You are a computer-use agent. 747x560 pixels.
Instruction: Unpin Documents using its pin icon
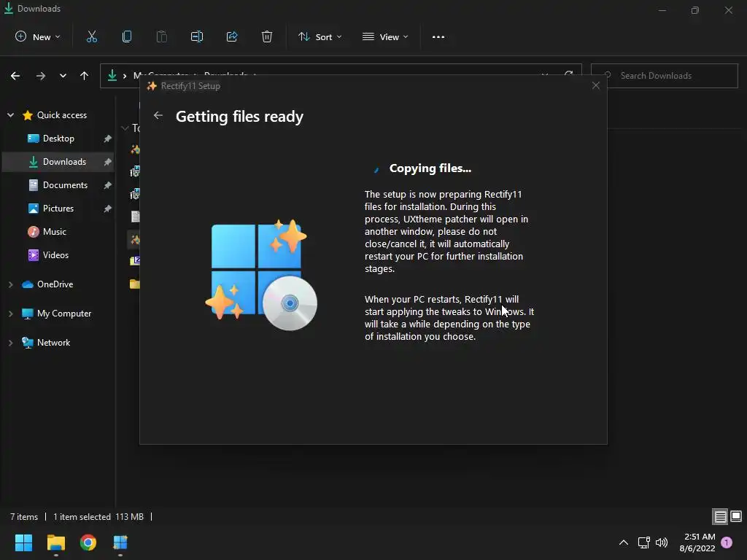coord(108,185)
